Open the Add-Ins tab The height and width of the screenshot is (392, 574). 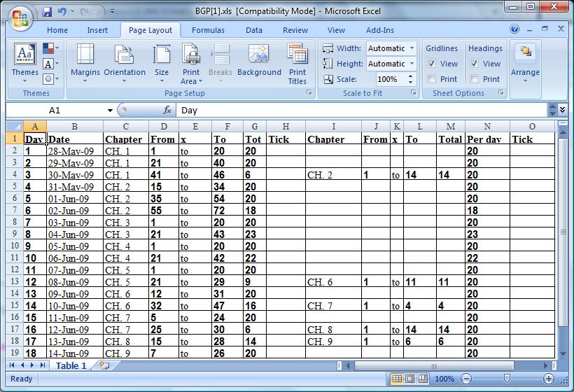click(380, 30)
